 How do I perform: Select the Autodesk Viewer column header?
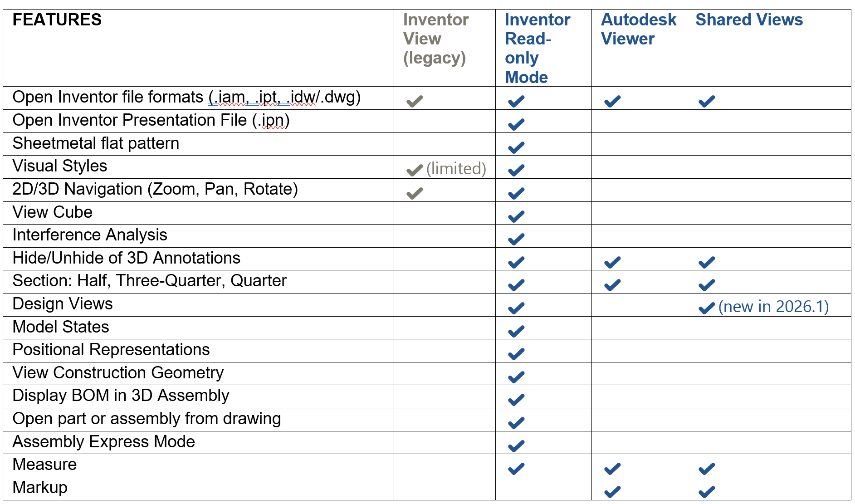(x=638, y=29)
